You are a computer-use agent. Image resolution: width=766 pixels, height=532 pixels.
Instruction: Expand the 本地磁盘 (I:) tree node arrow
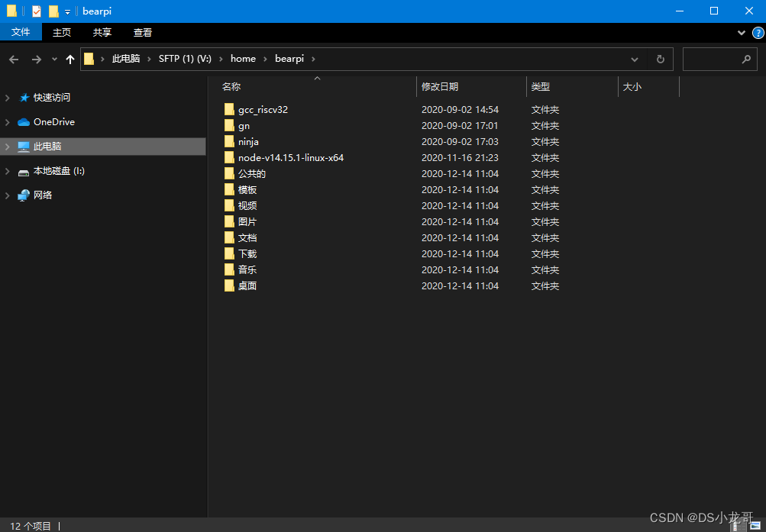point(8,171)
